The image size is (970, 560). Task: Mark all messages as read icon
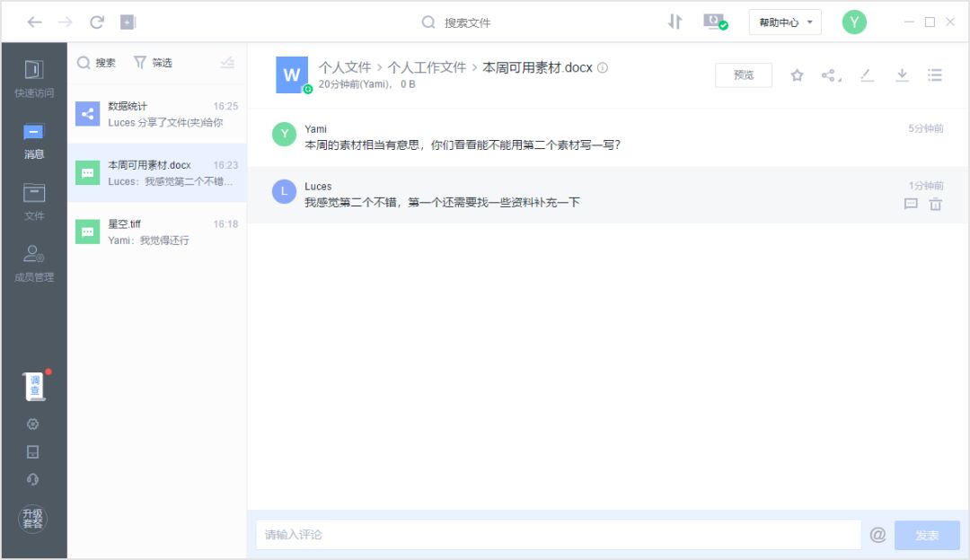[227, 63]
